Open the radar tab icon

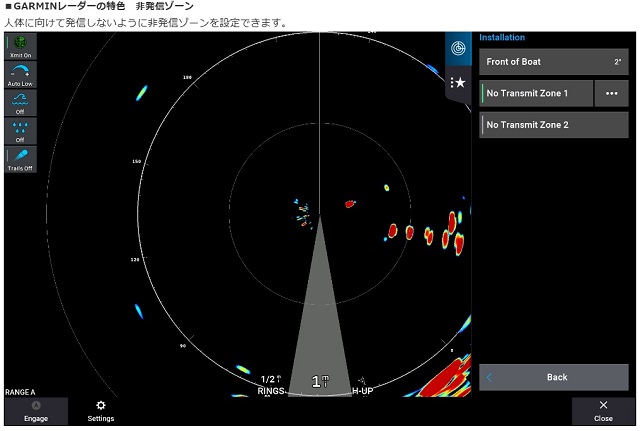click(x=458, y=48)
